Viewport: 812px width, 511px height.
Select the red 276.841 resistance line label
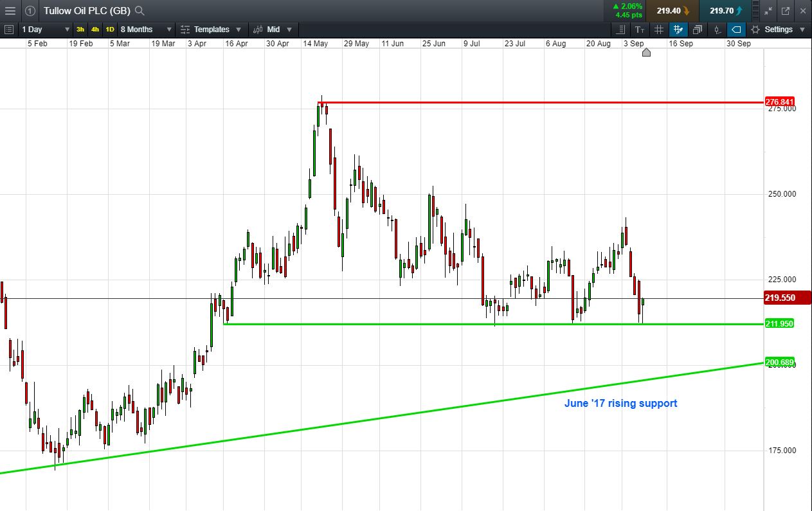point(780,102)
